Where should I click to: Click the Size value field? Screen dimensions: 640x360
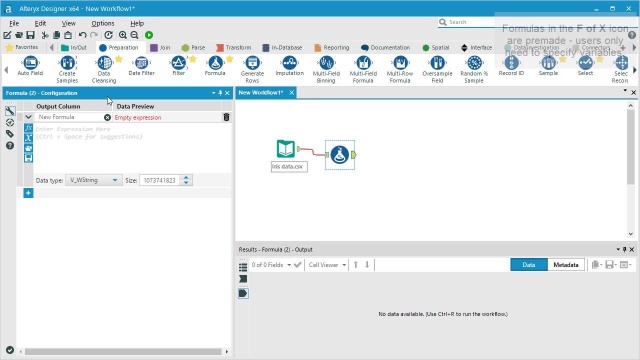click(160, 180)
